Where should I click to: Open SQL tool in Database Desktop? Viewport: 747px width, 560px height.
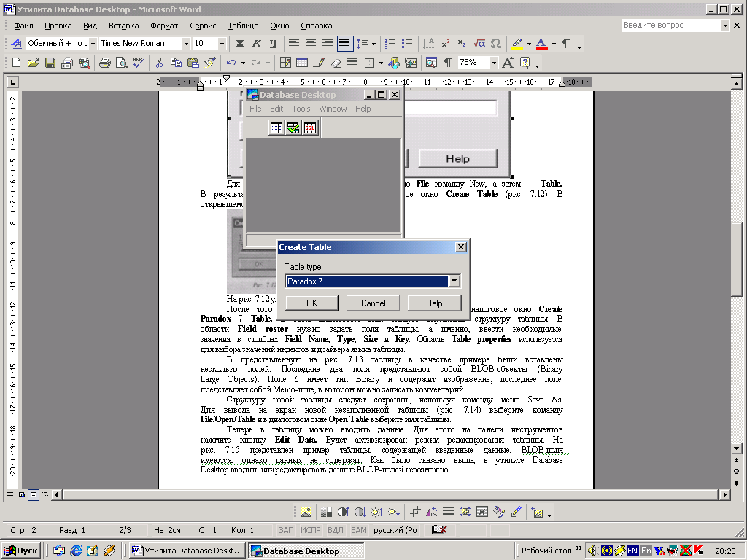309,128
